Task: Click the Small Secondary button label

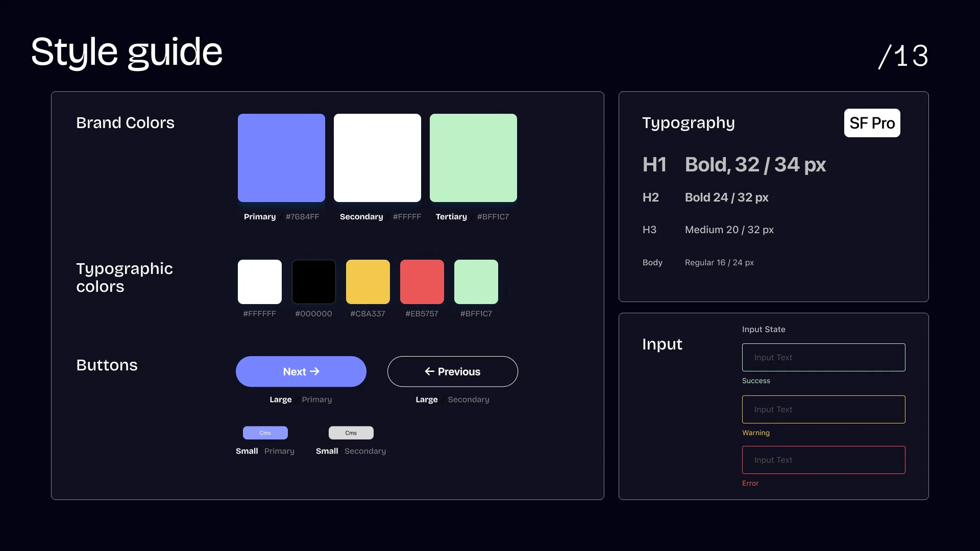Action: point(351,451)
